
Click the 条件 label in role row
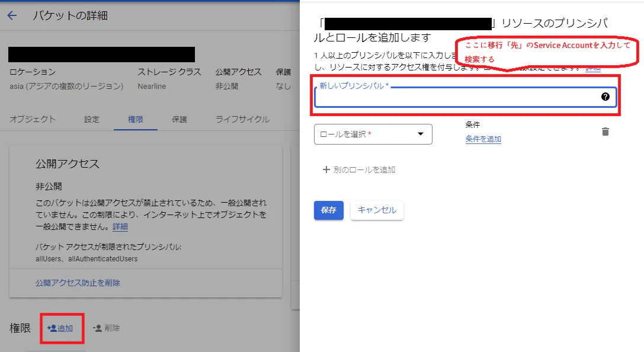coord(473,124)
